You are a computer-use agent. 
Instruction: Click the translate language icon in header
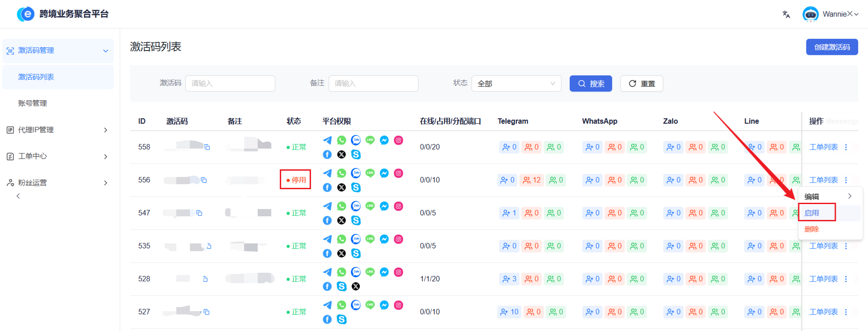(786, 14)
